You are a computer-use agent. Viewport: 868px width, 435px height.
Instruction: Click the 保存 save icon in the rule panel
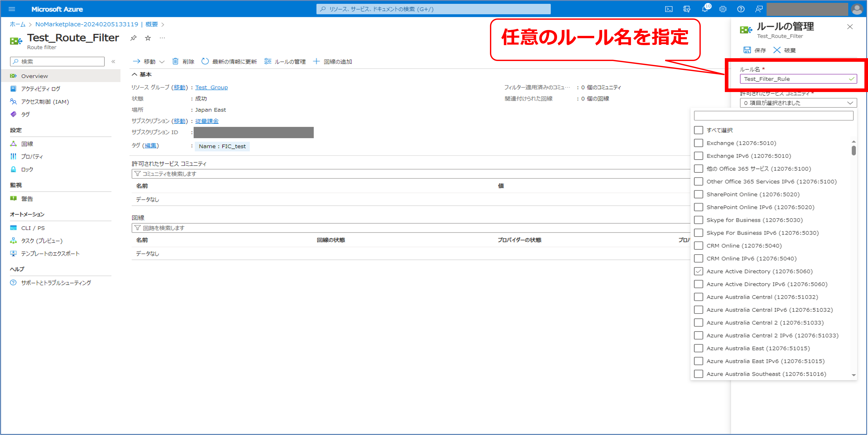pos(747,50)
